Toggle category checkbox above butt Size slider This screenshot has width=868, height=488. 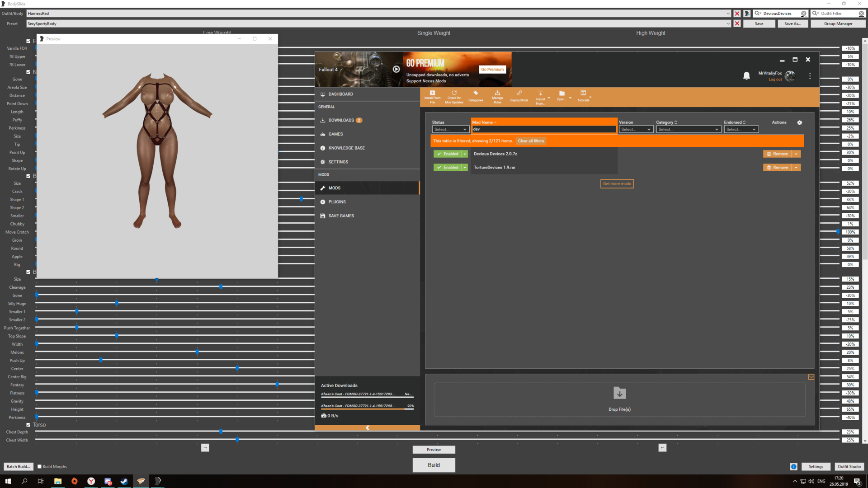[x=28, y=176]
